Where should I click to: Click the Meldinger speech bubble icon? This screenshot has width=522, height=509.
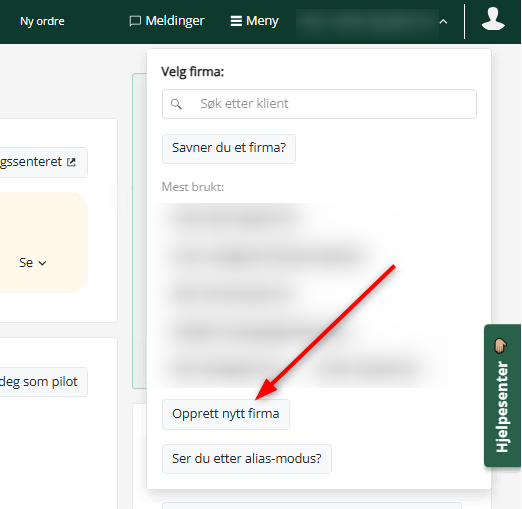coord(135,21)
